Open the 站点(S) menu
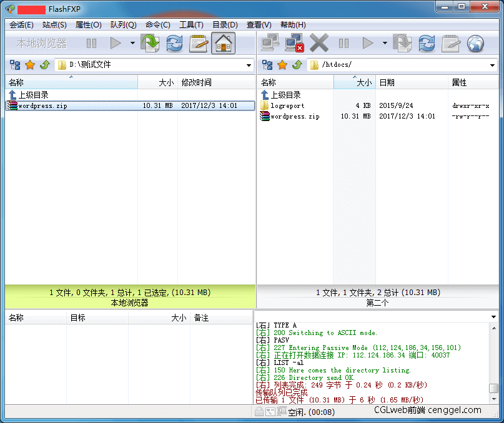504x423 pixels. pos(54,25)
